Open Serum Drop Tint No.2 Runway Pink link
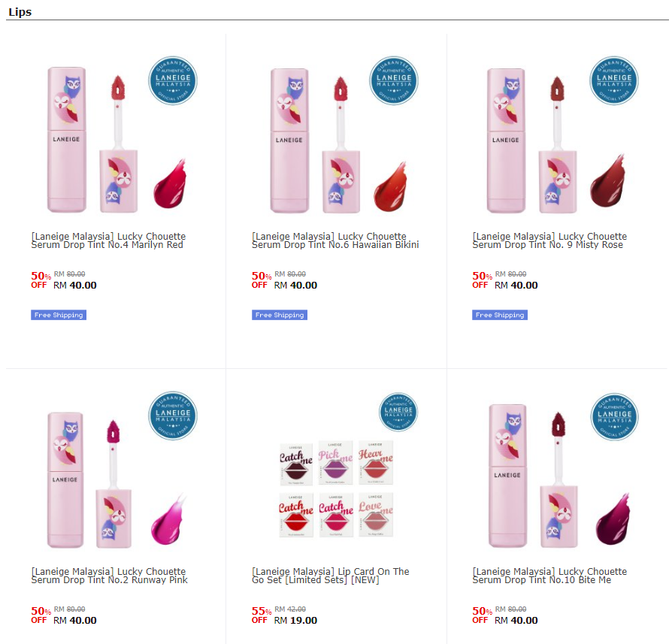This screenshot has width=672, height=644. 109,576
